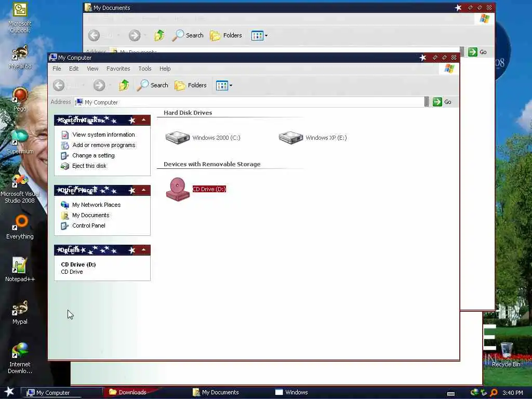Open Edit menu in My Computer
This screenshot has height=399, width=532.
click(x=74, y=69)
